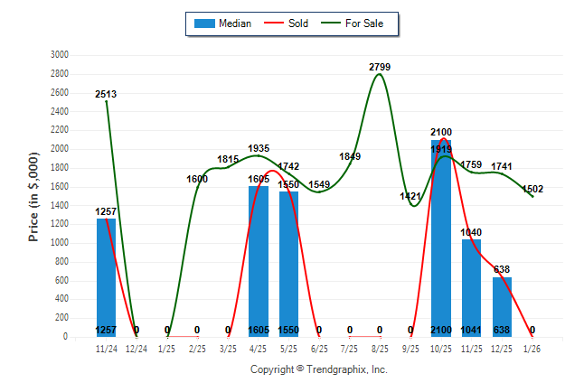Toggle the Sold series legend label
The width and height of the screenshot is (584, 392).
tap(298, 23)
